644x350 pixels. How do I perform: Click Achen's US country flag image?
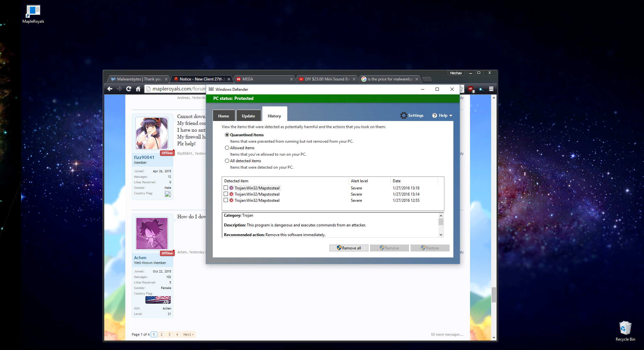click(158, 300)
